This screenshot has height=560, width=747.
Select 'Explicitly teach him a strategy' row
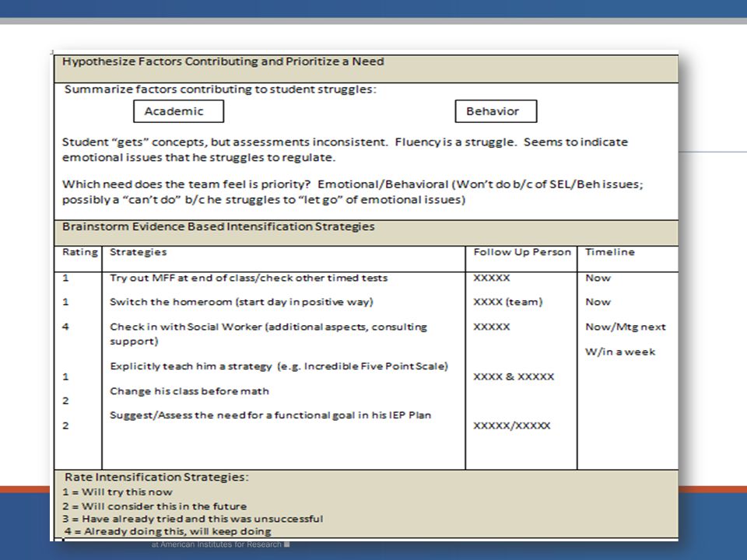tap(279, 366)
